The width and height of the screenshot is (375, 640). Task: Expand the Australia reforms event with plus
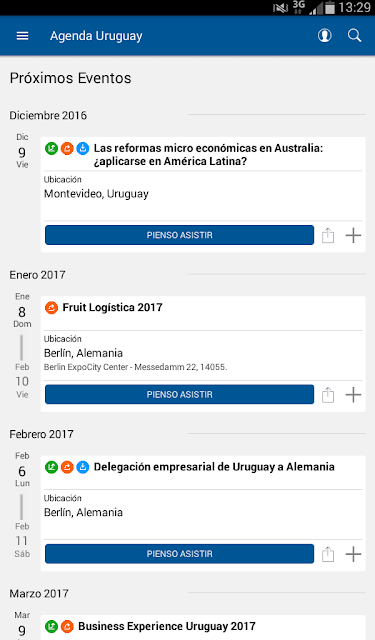point(353,236)
